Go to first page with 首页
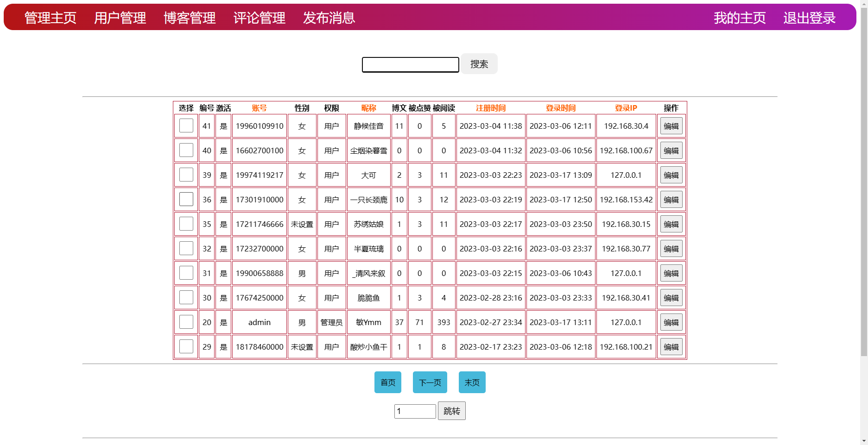The width and height of the screenshot is (868, 445). (x=388, y=382)
